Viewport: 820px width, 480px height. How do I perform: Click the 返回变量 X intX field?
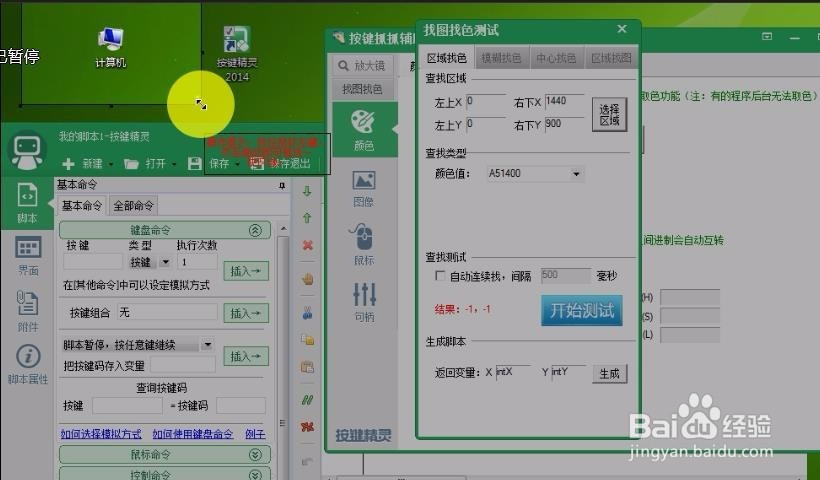513,372
